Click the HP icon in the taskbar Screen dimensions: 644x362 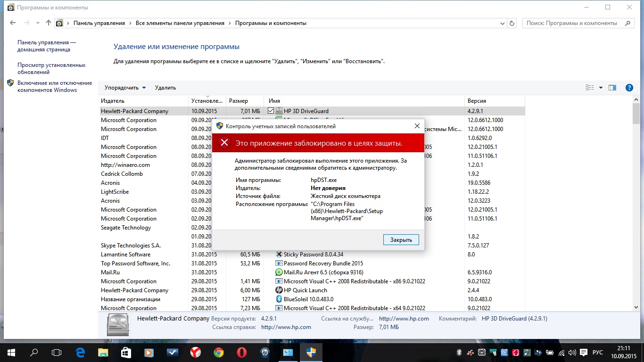pos(264,352)
